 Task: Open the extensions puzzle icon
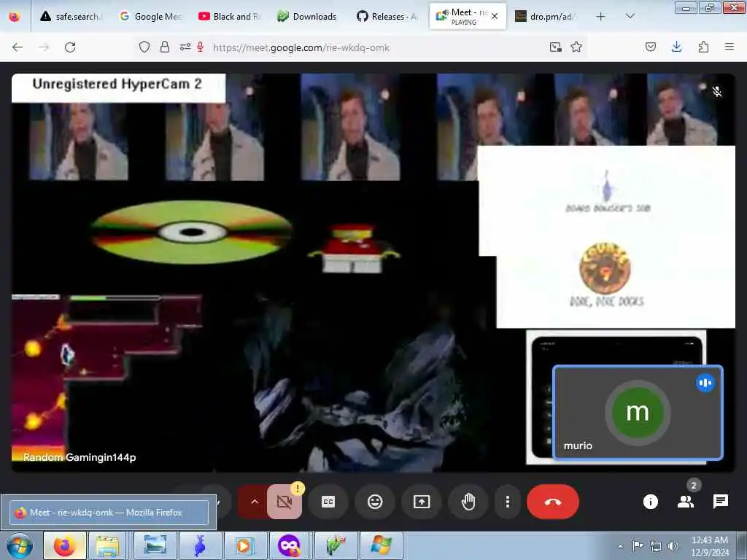point(703,47)
